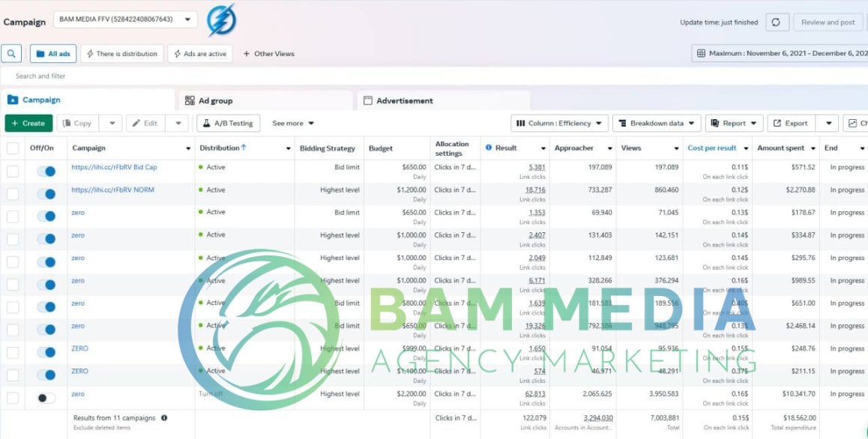Turn on the switched-off $2,200.00 budget campaign
This screenshot has height=439, width=868.
[x=46, y=398]
